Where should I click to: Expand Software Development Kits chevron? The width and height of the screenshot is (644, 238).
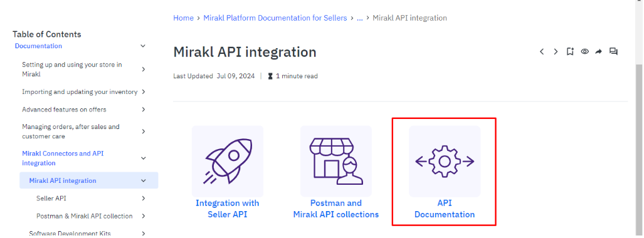point(144,234)
